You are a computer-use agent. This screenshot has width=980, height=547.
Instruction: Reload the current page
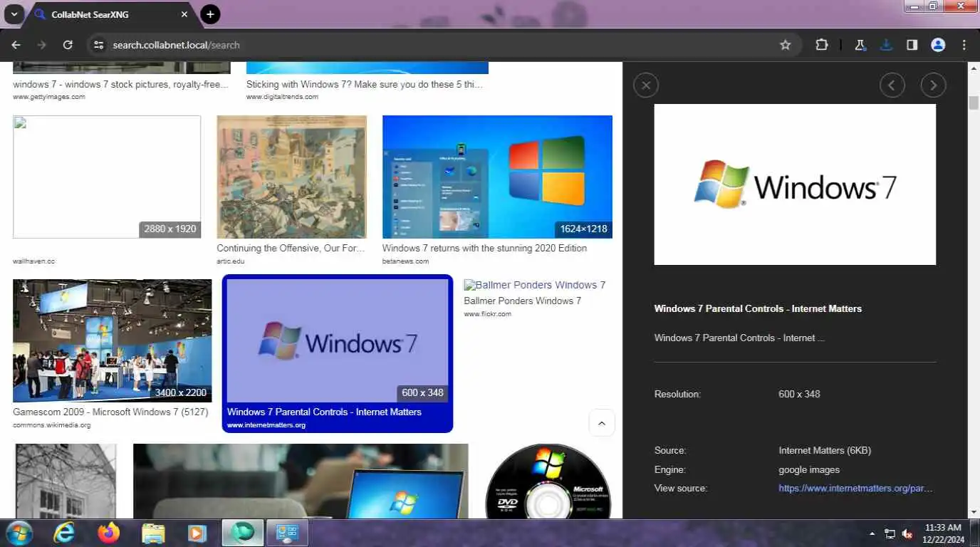pyautogui.click(x=68, y=45)
